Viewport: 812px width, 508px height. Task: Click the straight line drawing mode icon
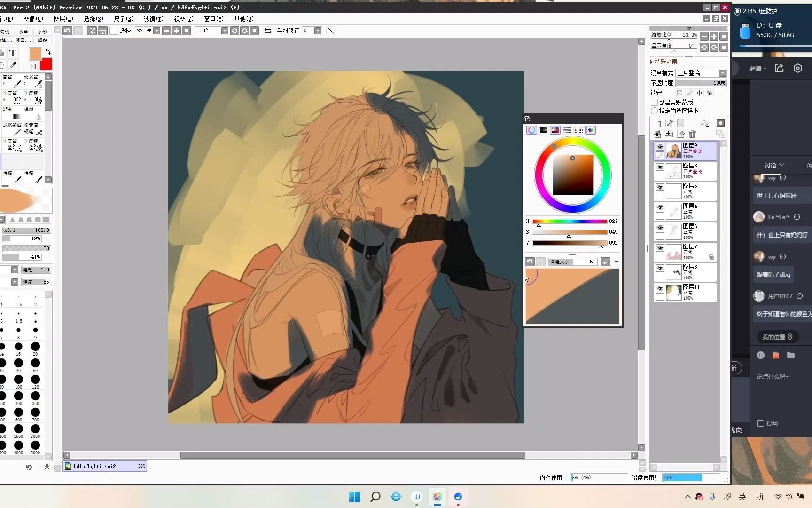coord(331,31)
